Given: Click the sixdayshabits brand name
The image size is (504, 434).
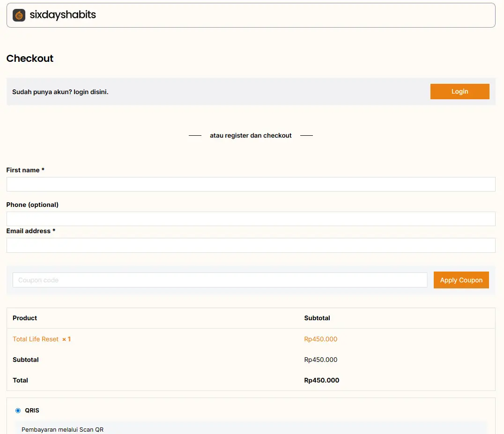Looking at the screenshot, I should pos(62,15).
